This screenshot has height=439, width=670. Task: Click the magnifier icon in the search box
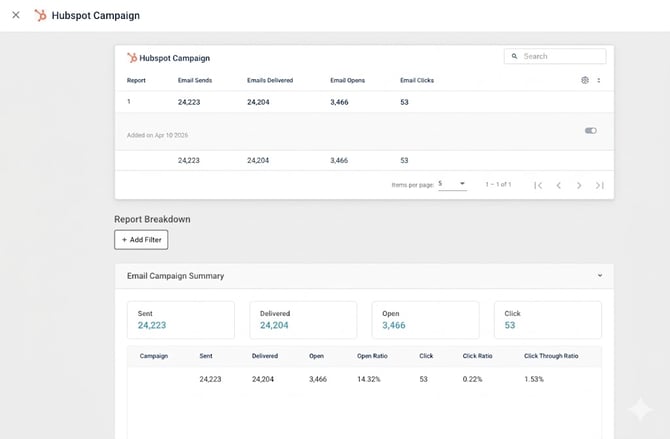click(x=514, y=56)
